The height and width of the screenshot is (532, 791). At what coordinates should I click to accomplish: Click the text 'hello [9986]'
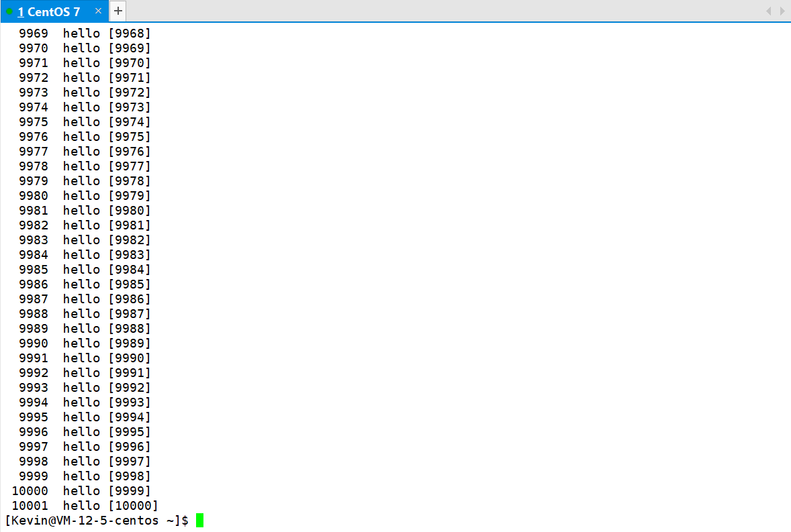pyautogui.click(x=107, y=299)
